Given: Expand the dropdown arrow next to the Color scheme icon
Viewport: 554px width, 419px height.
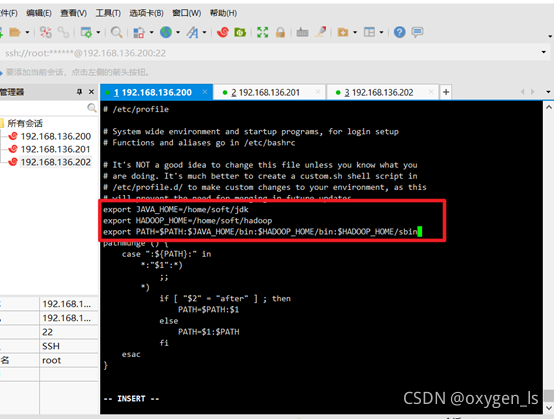Looking at the screenshot, I should coord(151,33).
